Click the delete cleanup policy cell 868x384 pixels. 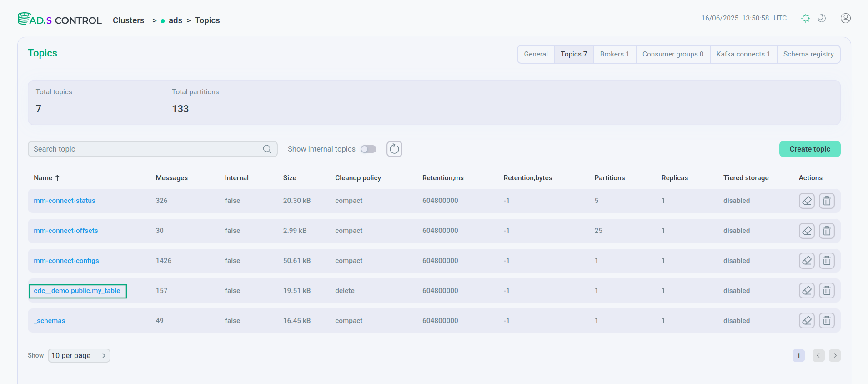[x=345, y=291]
